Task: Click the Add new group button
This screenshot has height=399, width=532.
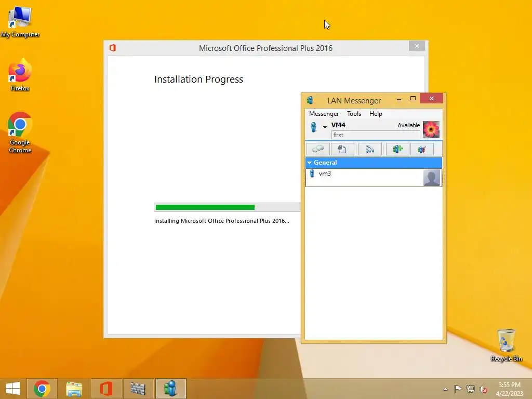Action: pyautogui.click(x=397, y=149)
